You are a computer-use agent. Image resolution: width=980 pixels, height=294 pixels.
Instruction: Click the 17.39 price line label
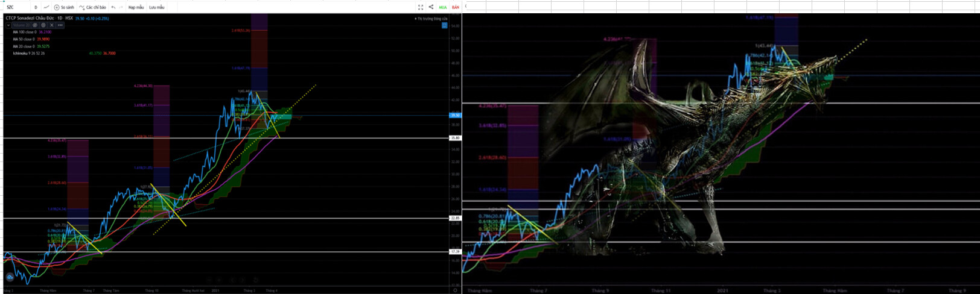click(456, 252)
